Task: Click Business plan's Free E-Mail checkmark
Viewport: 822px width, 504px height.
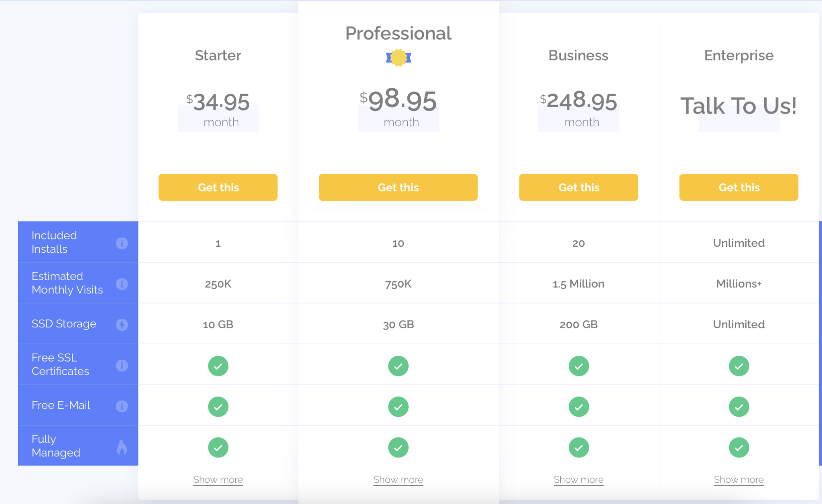Action: click(579, 407)
